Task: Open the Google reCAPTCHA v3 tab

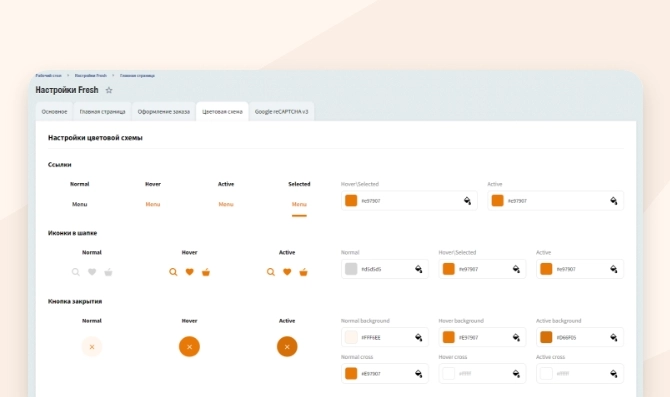Action: click(x=282, y=112)
